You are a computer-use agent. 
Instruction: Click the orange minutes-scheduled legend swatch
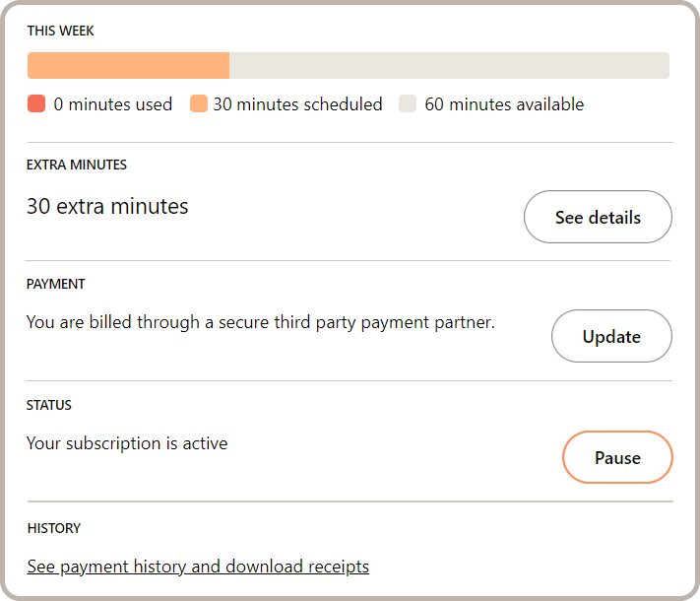tap(199, 104)
